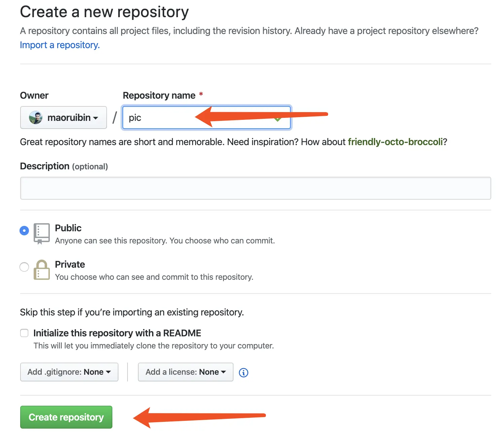Click the Private option label text
504x437 pixels.
pos(70,264)
